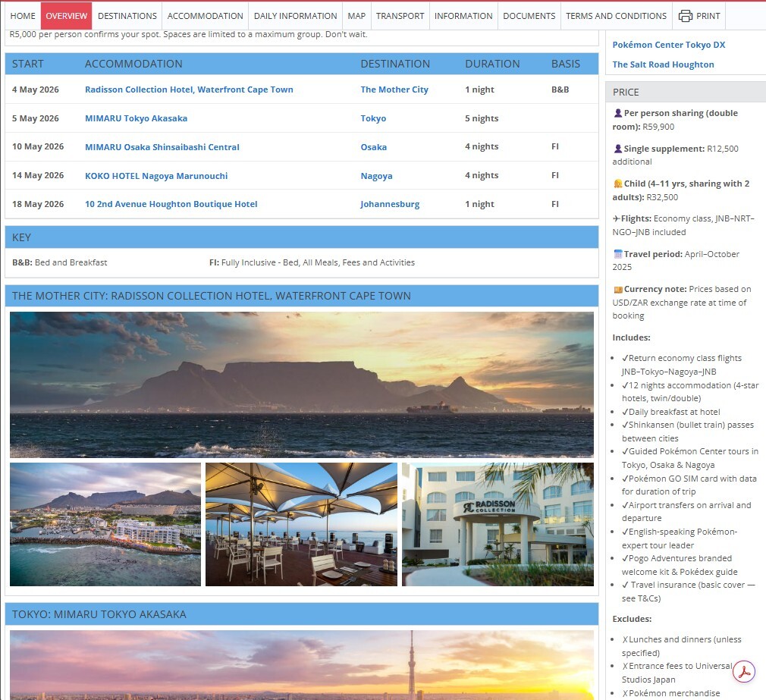Image resolution: width=766 pixels, height=700 pixels.
Task: View Terms and Conditions tab
Action: [617, 16]
